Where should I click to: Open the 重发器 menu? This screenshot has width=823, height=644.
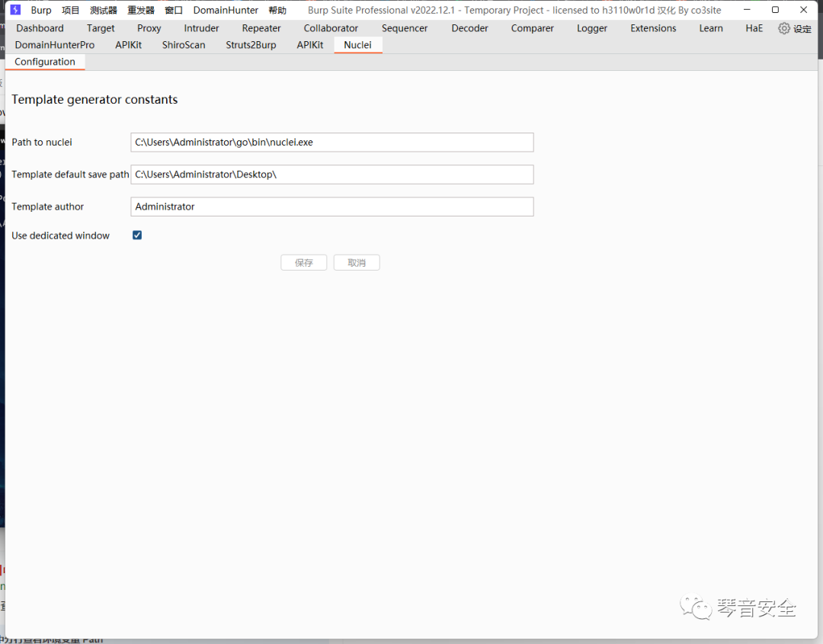(x=141, y=10)
